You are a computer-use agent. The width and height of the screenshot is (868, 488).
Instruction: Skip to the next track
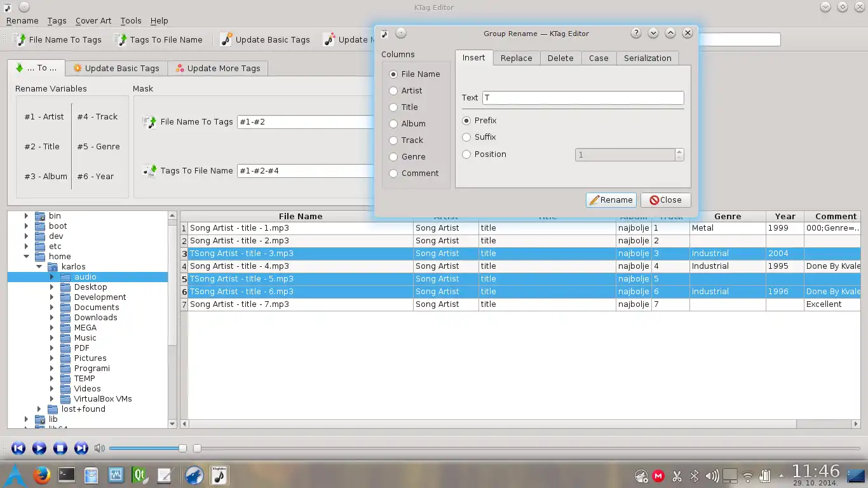[x=81, y=448]
